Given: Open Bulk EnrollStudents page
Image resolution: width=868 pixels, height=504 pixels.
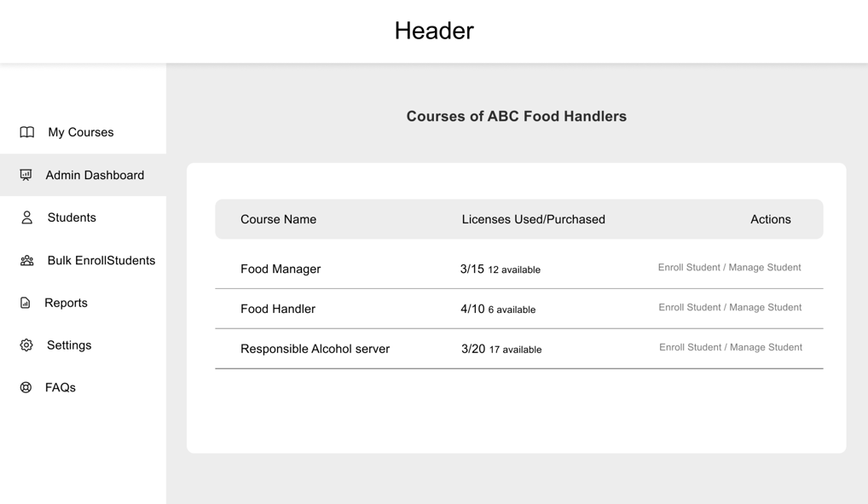Looking at the screenshot, I should click(83, 260).
